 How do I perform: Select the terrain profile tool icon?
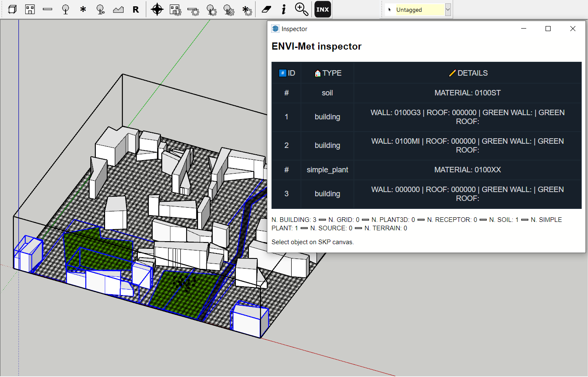coord(118,9)
